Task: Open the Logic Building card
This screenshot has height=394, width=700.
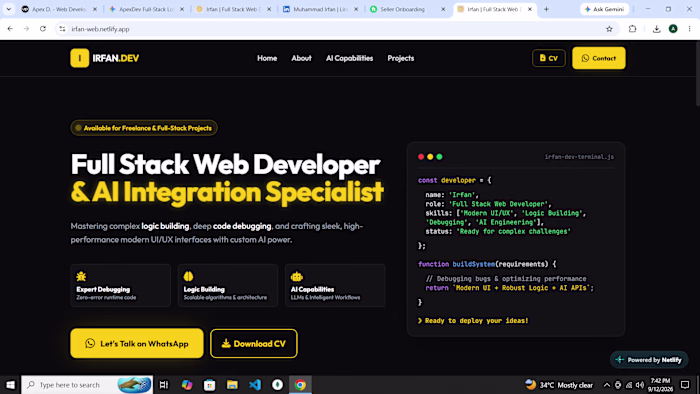Action: tap(228, 285)
